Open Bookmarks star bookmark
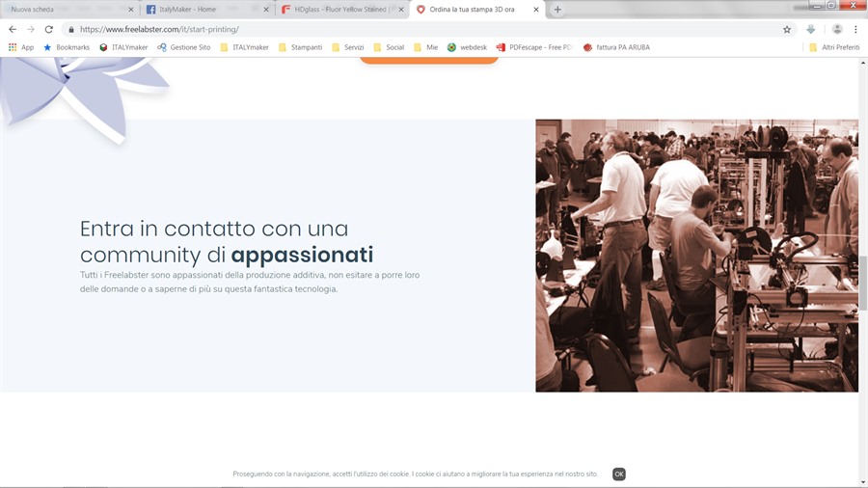 point(67,47)
